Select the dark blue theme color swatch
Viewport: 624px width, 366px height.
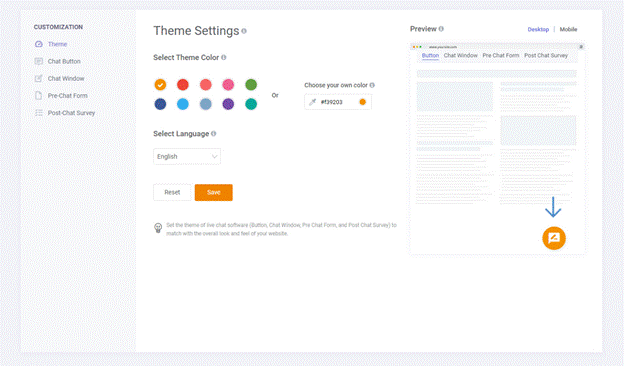pos(160,104)
